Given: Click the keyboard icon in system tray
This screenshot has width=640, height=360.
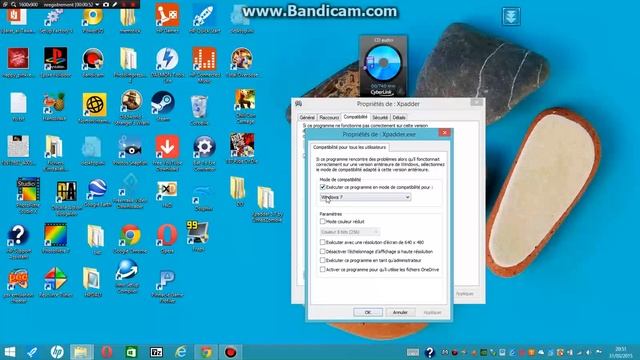Looking at the screenshot, I should (x=413, y=352).
